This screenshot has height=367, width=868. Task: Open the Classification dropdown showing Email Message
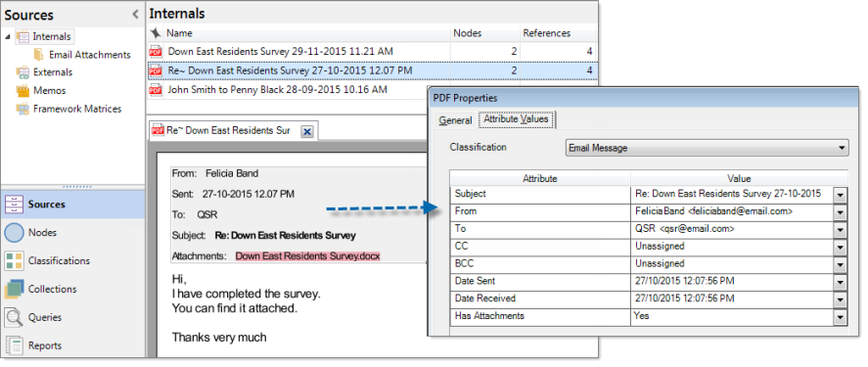[x=708, y=149]
